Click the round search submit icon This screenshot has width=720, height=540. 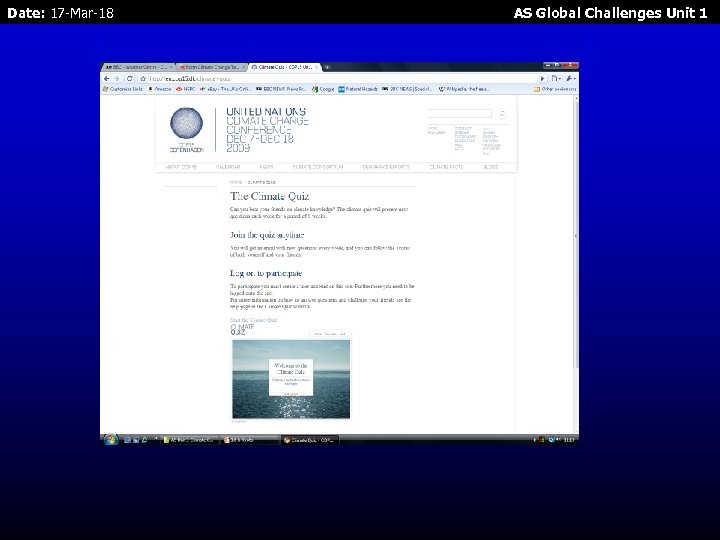tap(502, 113)
